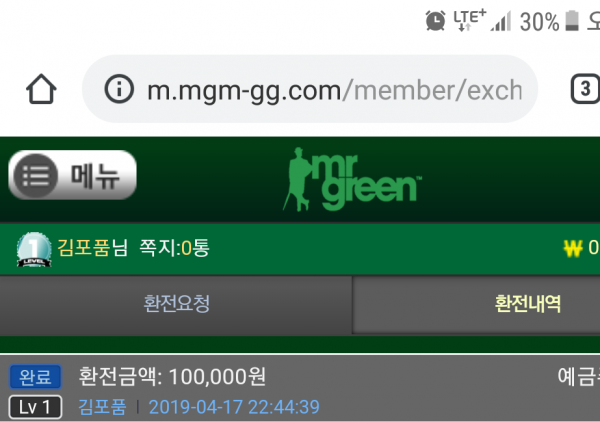Click the 김포품 username in header
The image size is (600, 422).
[x=84, y=248]
